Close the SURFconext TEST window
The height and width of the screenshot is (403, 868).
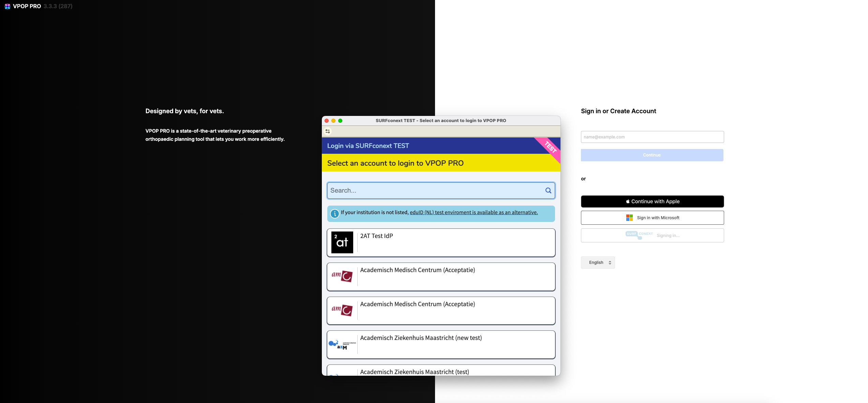[327, 121]
